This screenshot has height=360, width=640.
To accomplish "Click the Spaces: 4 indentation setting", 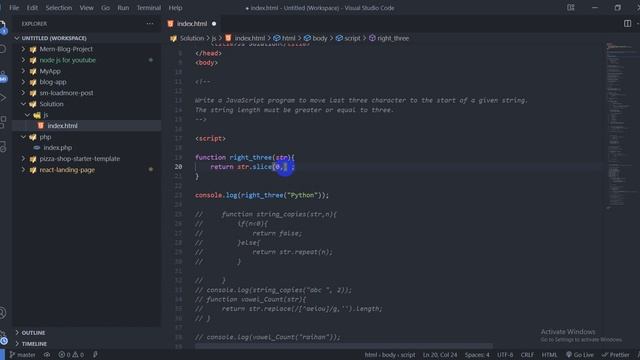I will tap(477, 355).
